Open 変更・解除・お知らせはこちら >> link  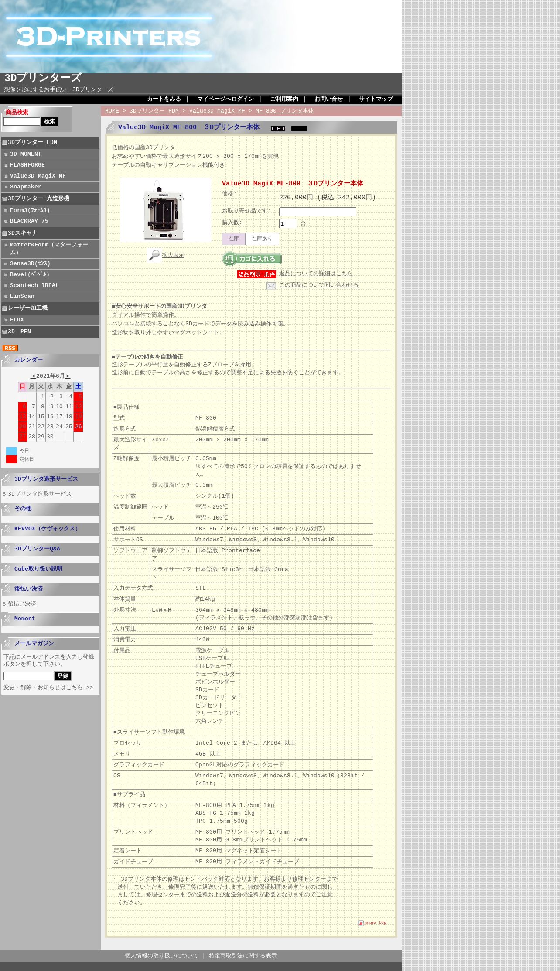(48, 687)
